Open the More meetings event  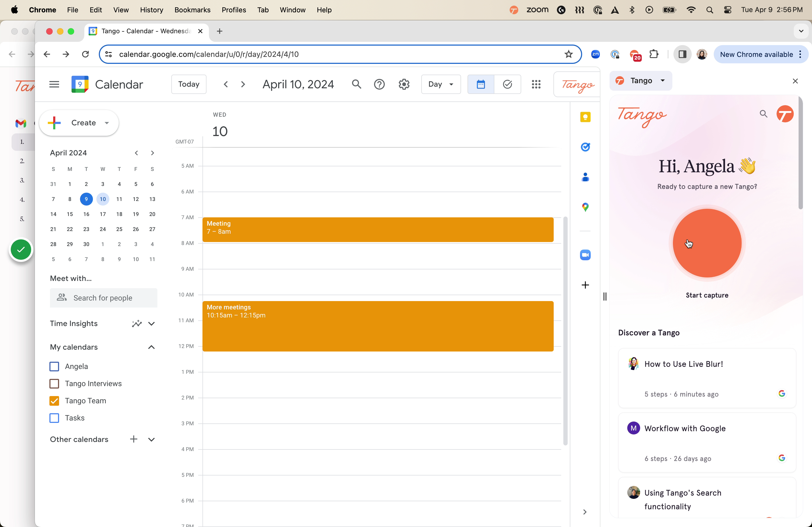tap(378, 326)
